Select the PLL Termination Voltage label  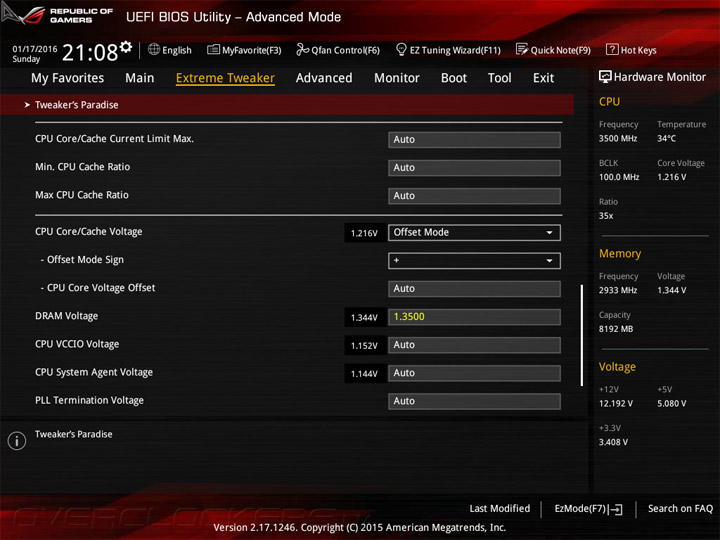(90, 400)
